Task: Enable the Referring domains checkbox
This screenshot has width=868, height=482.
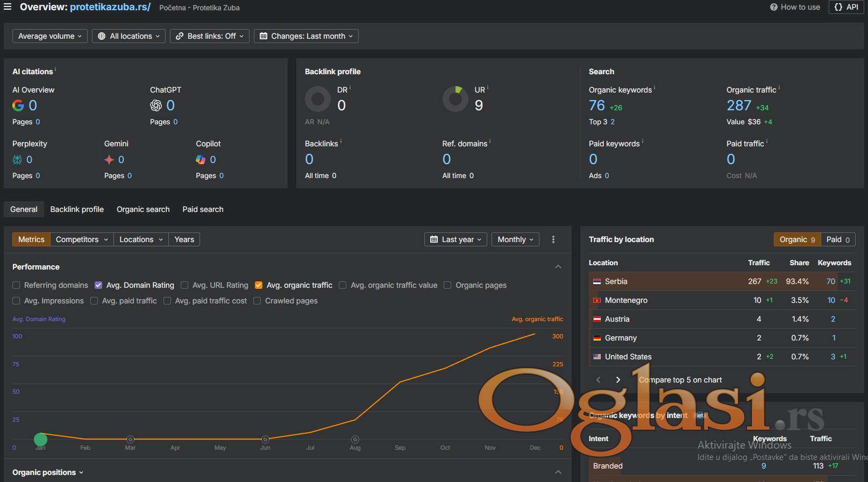Action: [16, 285]
